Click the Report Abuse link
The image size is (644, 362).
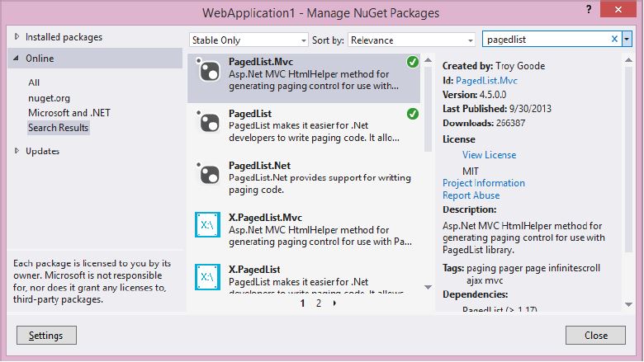(471, 195)
